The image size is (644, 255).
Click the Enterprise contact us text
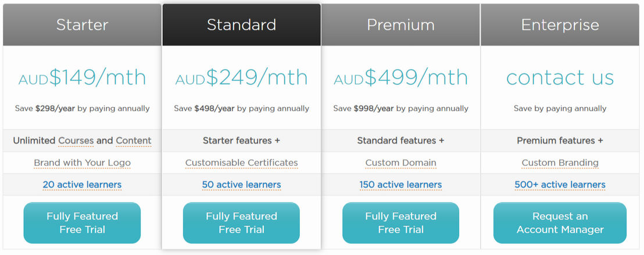(x=560, y=77)
